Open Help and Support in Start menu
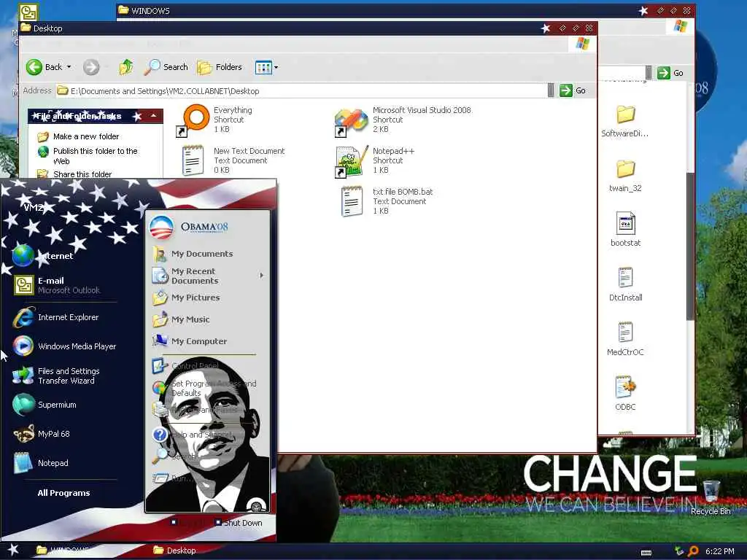747x560 pixels. pos(193,435)
